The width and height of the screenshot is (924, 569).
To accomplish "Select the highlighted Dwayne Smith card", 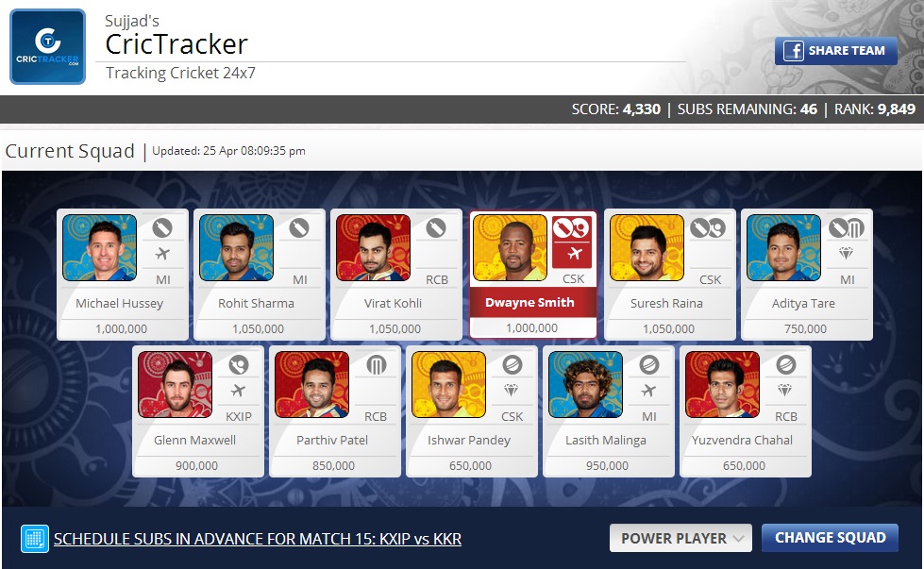I will pyautogui.click(x=532, y=275).
